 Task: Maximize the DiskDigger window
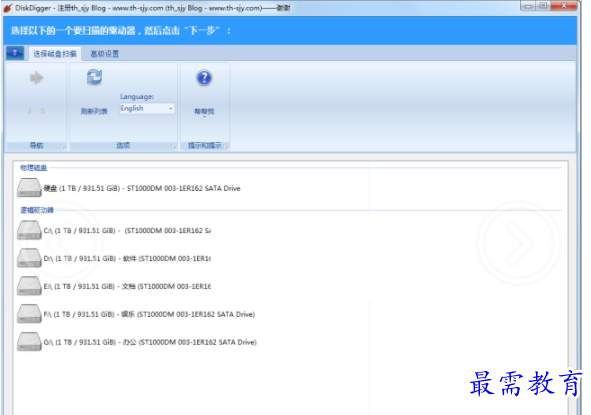(x=543, y=6)
